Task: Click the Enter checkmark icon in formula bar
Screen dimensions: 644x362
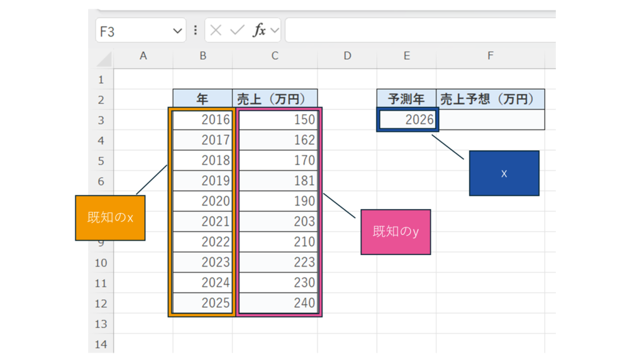Action: (x=237, y=31)
